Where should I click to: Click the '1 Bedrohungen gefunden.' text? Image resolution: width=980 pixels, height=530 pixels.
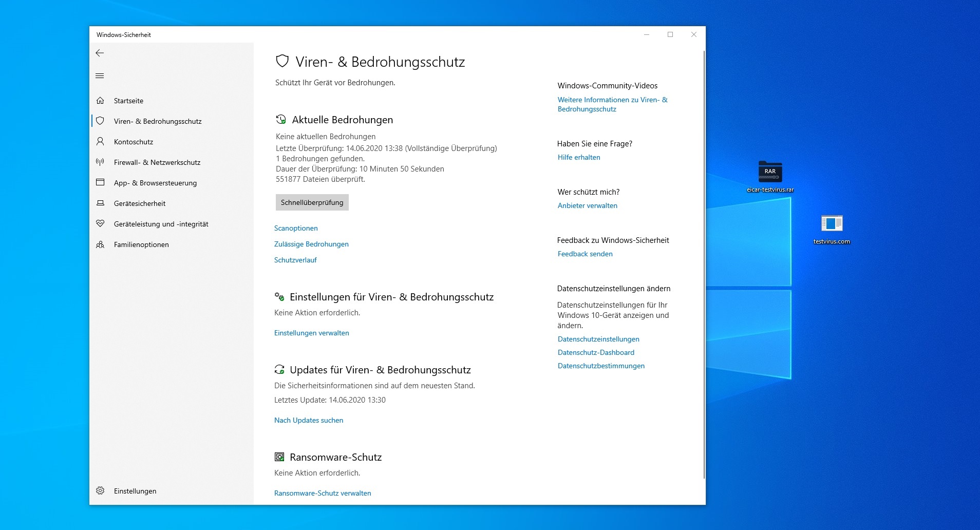[320, 159]
